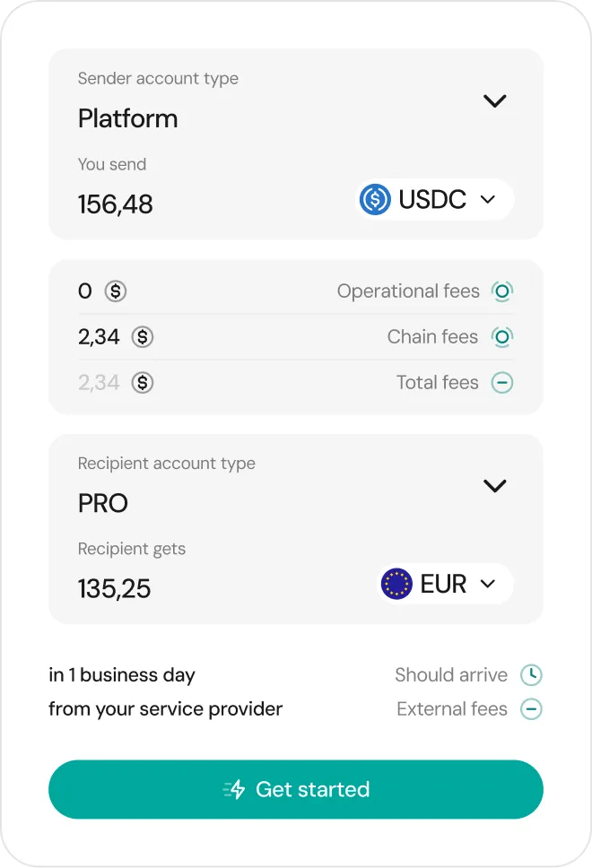Click the EUR flag icon
The image size is (592, 868).
pos(396,584)
